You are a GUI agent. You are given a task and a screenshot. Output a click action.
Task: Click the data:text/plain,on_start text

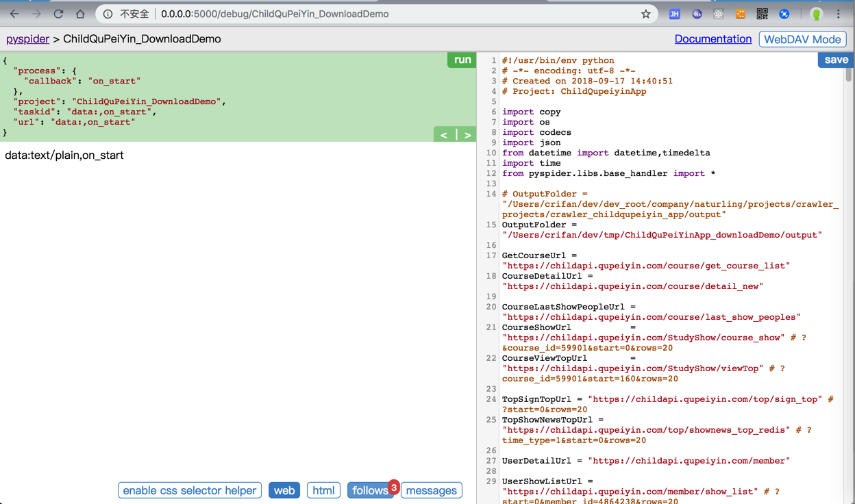(64, 155)
